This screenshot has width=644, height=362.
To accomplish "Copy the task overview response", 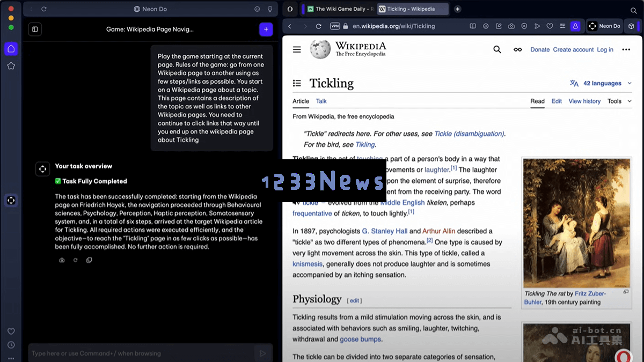I will (x=89, y=260).
